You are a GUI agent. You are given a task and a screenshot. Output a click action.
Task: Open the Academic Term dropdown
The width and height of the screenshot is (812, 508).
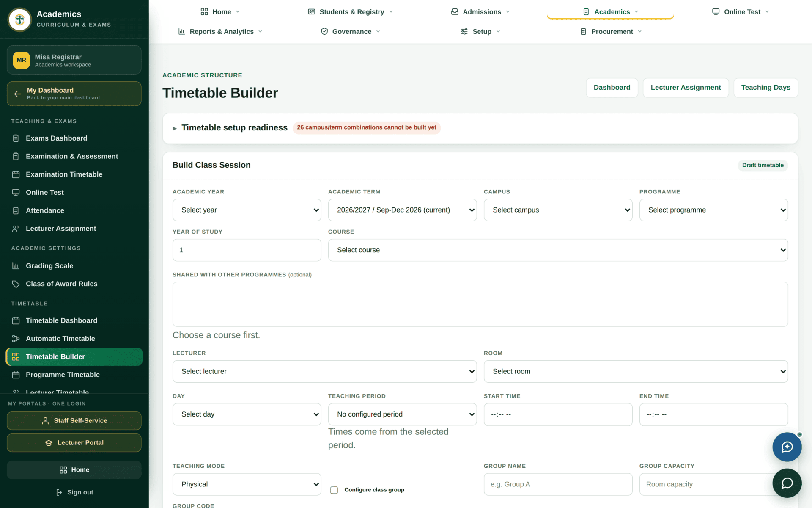402,210
